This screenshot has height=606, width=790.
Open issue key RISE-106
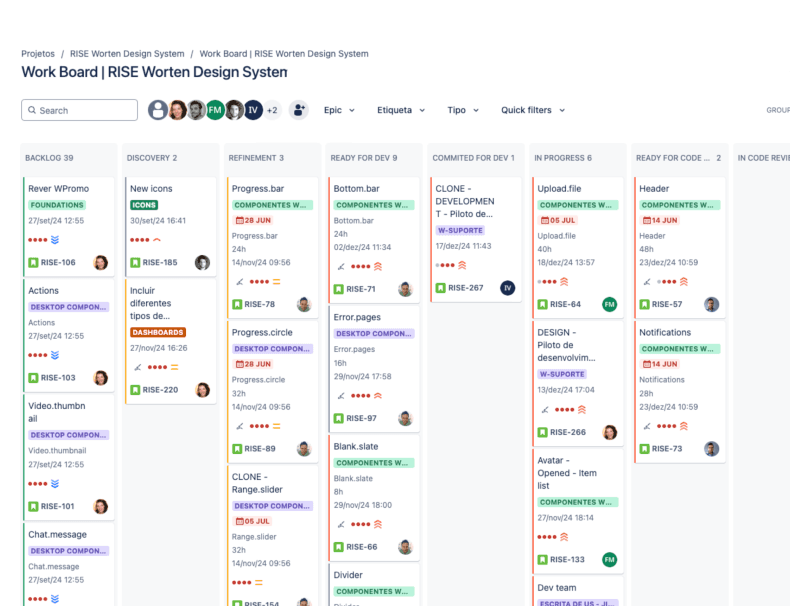pos(58,262)
